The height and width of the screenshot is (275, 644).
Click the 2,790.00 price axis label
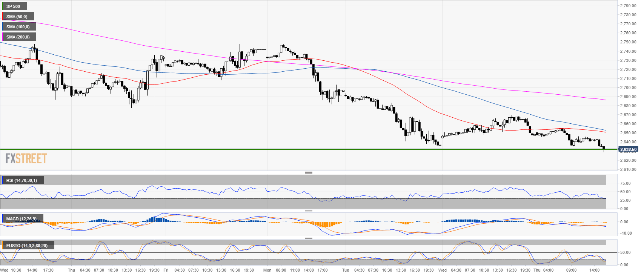click(628, 6)
